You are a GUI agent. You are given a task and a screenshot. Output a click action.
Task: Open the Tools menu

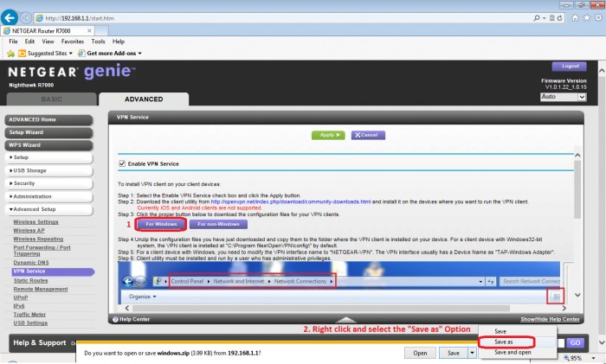click(x=98, y=42)
